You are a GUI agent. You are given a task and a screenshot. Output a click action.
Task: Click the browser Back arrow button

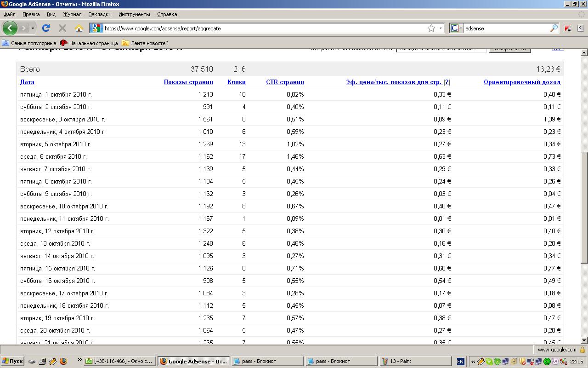(x=10, y=28)
